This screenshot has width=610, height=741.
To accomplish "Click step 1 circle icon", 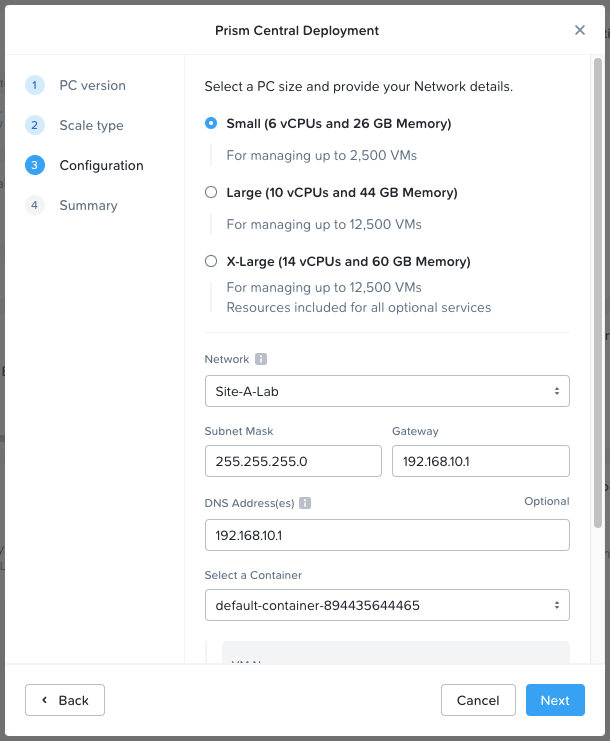I will tap(35, 85).
